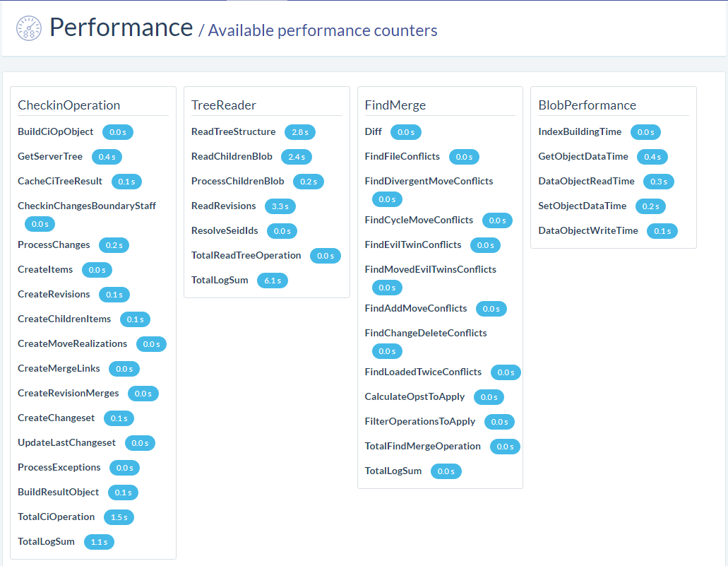
Task: Click the 0.1 s badge next to CreateChildrenItems
Action: pyautogui.click(x=135, y=319)
